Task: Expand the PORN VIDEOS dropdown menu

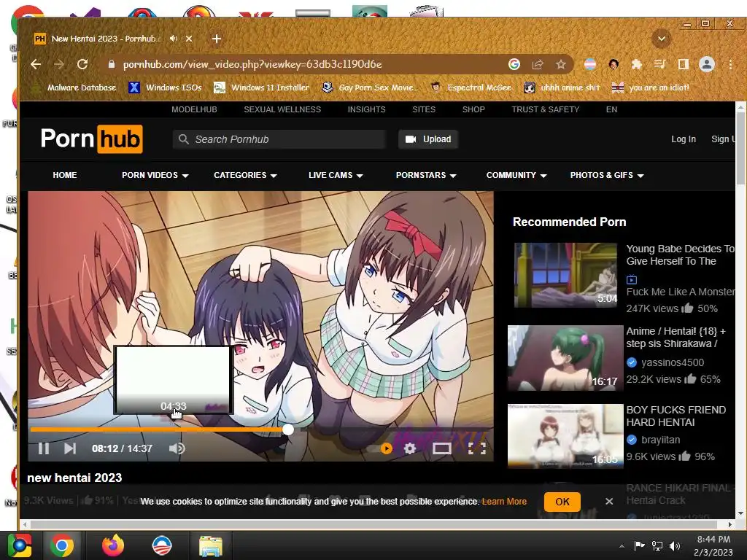Action: [x=155, y=175]
